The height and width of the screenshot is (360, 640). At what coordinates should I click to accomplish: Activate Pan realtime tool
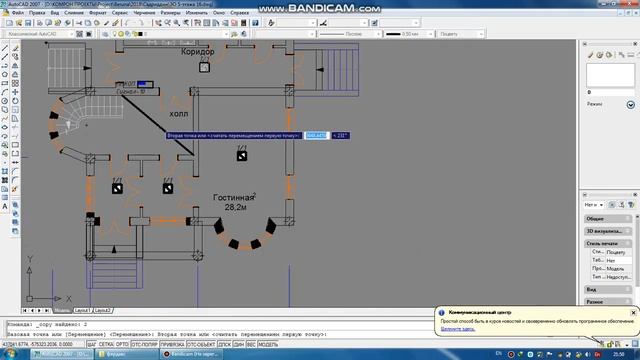point(158,23)
